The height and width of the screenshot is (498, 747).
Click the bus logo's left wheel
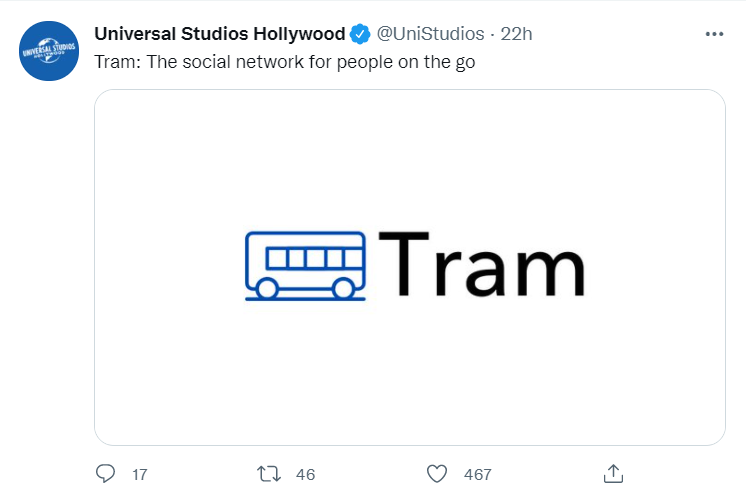coord(267,289)
